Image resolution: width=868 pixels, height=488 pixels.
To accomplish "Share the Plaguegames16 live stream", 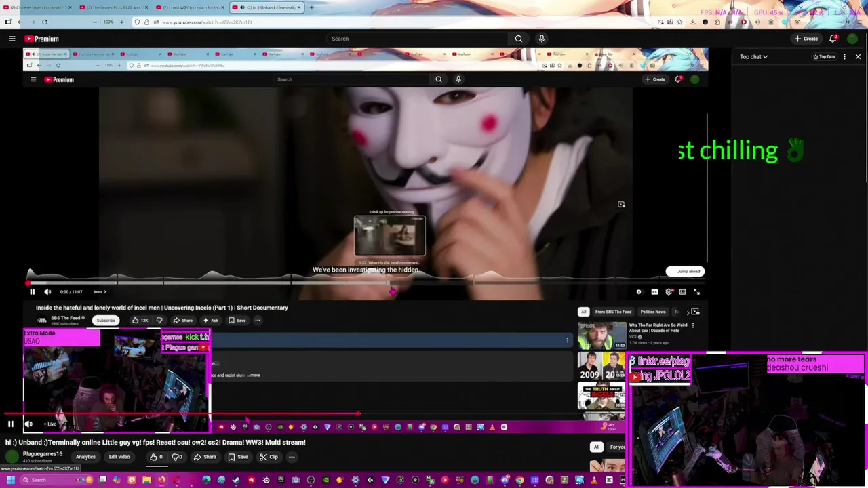I will coord(205,457).
